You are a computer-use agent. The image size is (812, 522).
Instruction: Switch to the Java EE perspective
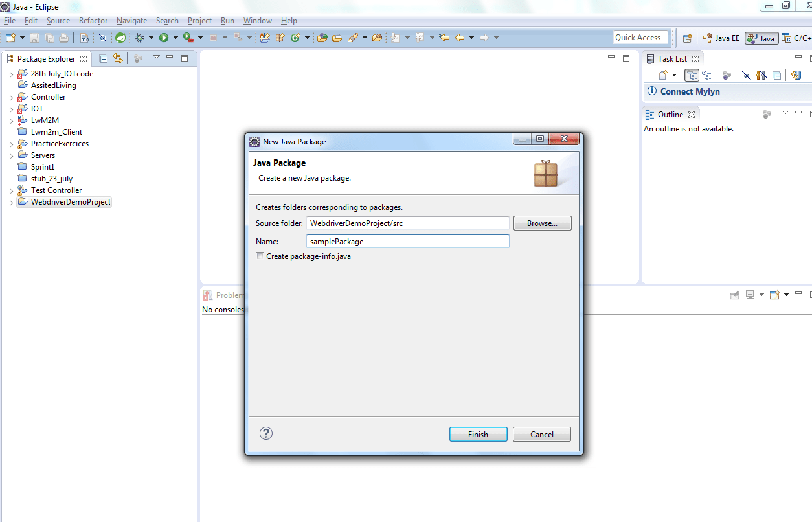(x=721, y=38)
